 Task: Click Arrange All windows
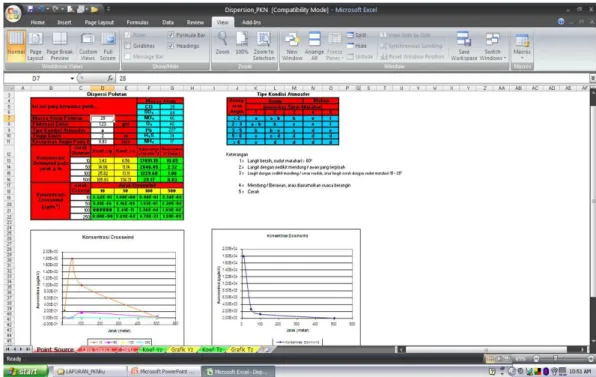pos(314,46)
